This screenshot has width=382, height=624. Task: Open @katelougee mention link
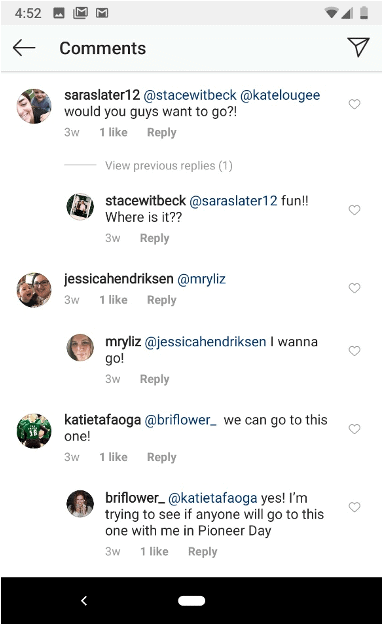coord(280,95)
